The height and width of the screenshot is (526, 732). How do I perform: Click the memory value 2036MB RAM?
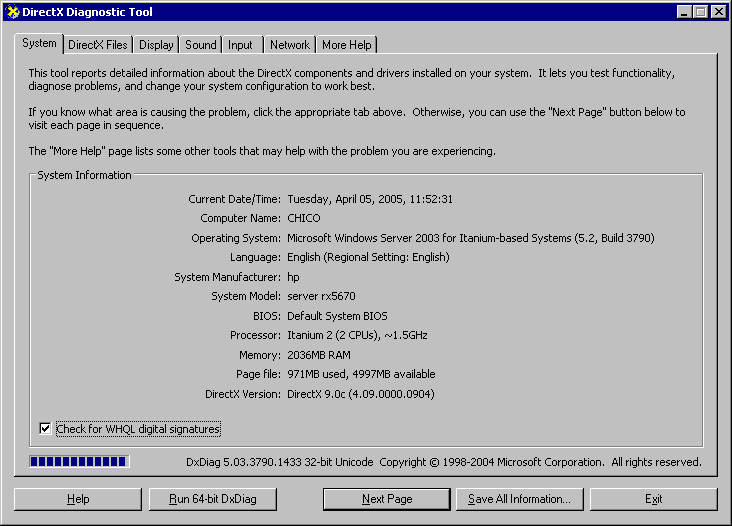(x=319, y=355)
